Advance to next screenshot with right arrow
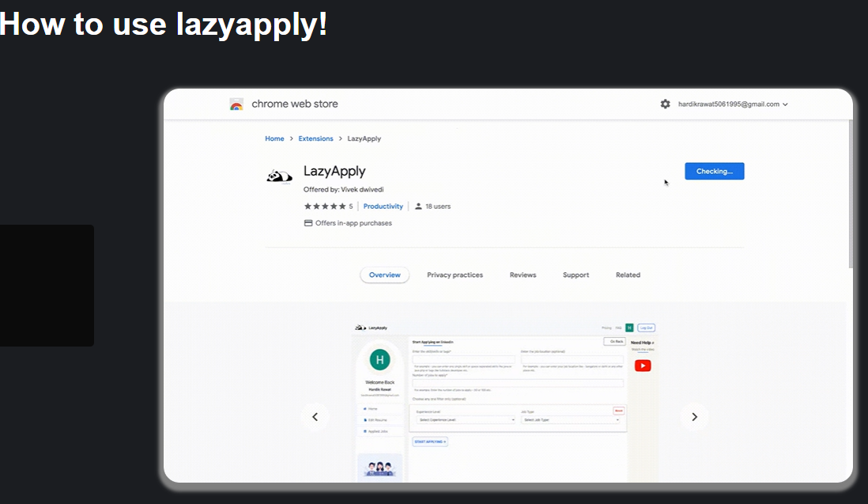This screenshot has height=504, width=868. click(x=694, y=417)
